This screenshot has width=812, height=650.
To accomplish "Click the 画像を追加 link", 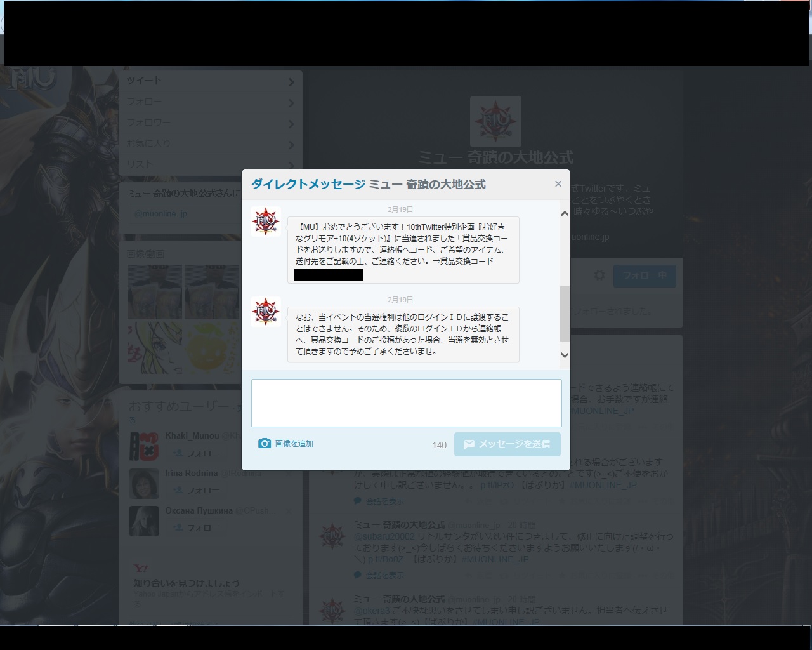I will (294, 444).
